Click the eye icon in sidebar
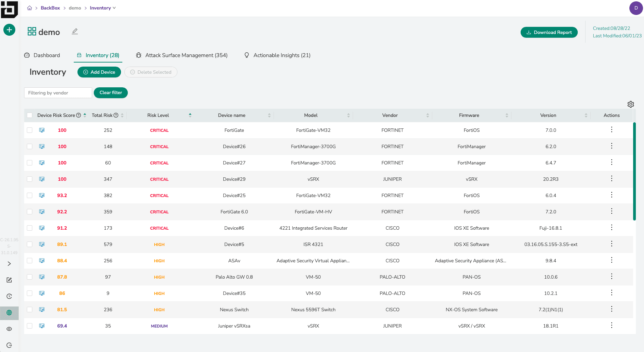644x352 pixels. (9, 329)
